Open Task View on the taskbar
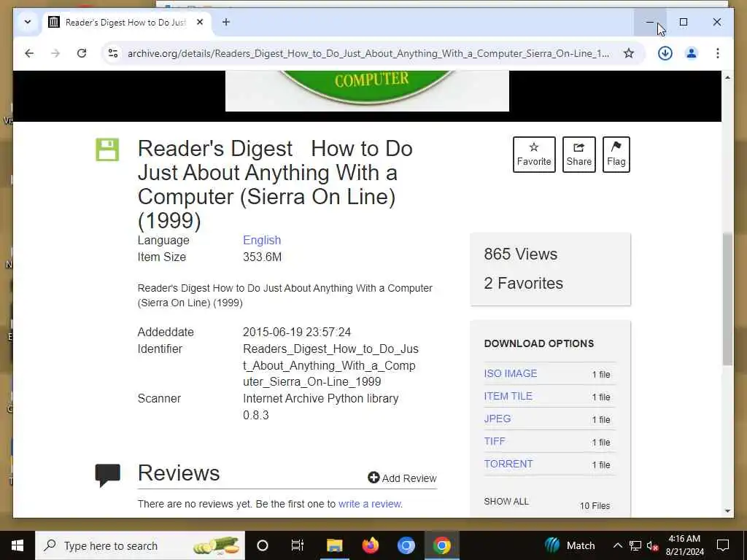 point(298,545)
